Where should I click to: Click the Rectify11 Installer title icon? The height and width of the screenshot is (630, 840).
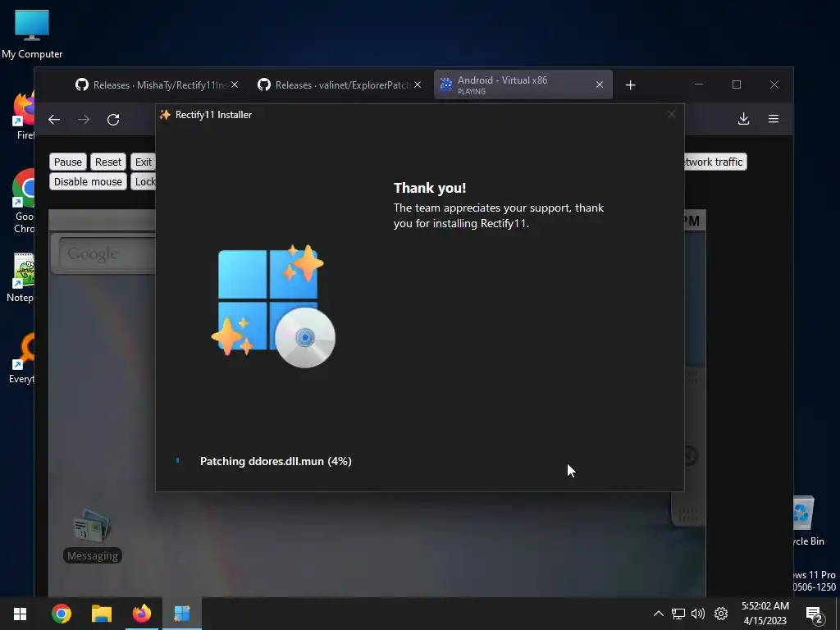coord(165,115)
